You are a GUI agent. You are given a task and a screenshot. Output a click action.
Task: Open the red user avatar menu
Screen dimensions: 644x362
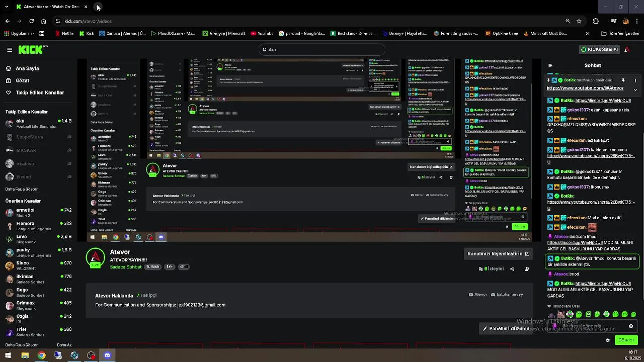tap(627, 49)
